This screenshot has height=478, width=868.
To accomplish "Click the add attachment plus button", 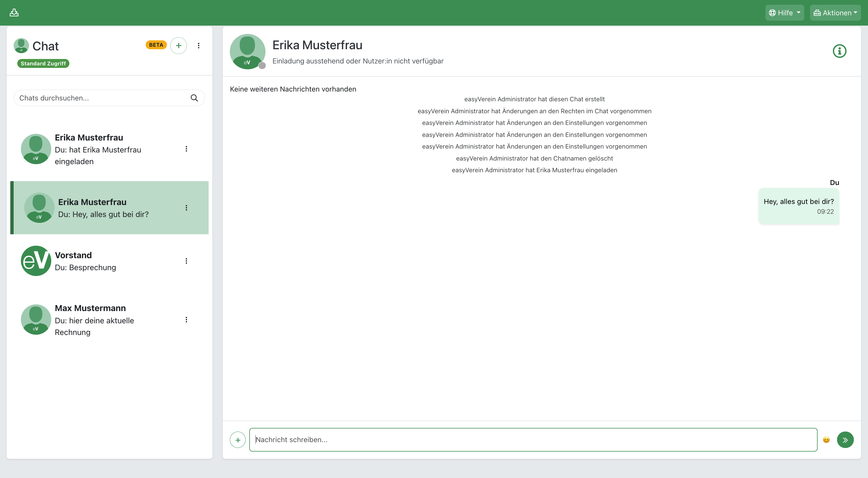I will click(x=238, y=440).
